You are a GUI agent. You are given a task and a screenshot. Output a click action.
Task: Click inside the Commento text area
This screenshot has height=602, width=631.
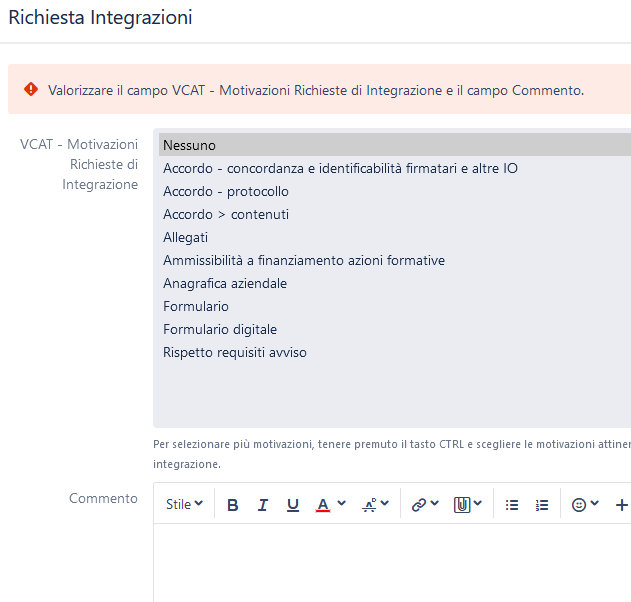[392, 563]
